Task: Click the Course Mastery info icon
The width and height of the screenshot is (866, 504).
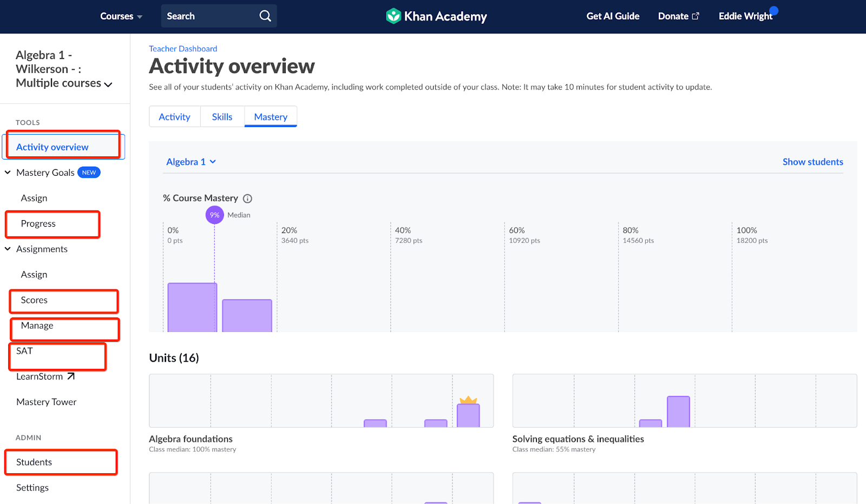Action: (x=247, y=198)
